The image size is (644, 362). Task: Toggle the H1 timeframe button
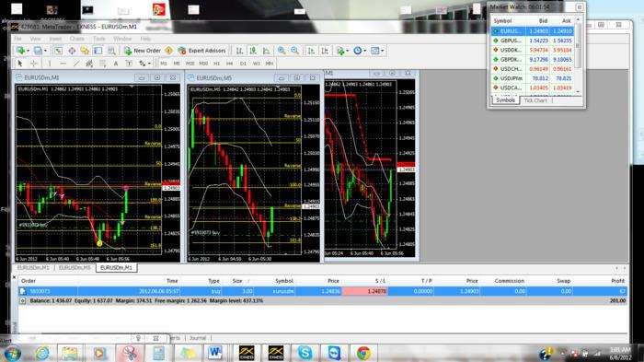coord(216,64)
